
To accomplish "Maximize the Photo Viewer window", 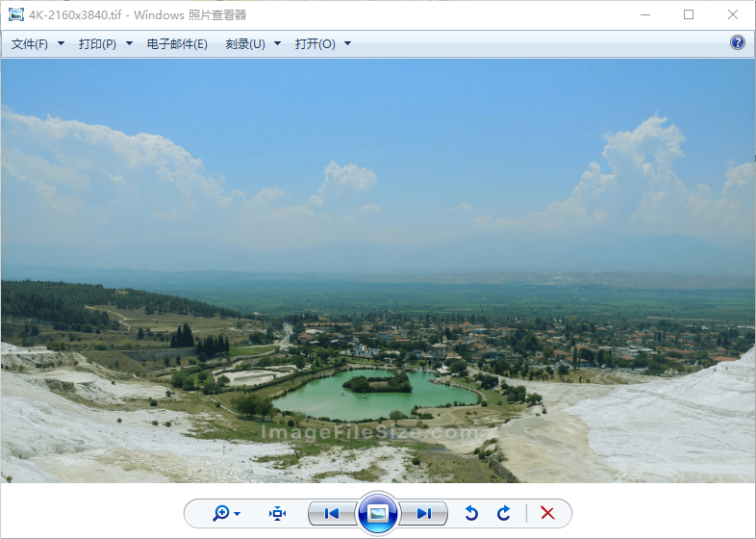I will click(x=689, y=14).
